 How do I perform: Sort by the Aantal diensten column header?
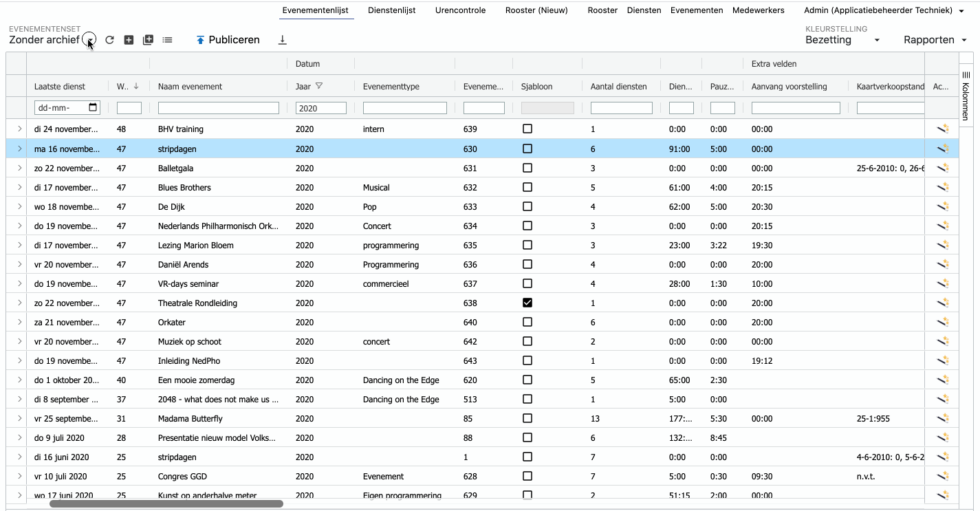(x=618, y=87)
